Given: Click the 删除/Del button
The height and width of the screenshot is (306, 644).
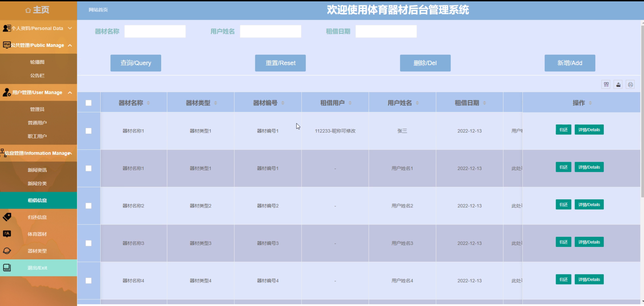Looking at the screenshot, I should coord(425,63).
